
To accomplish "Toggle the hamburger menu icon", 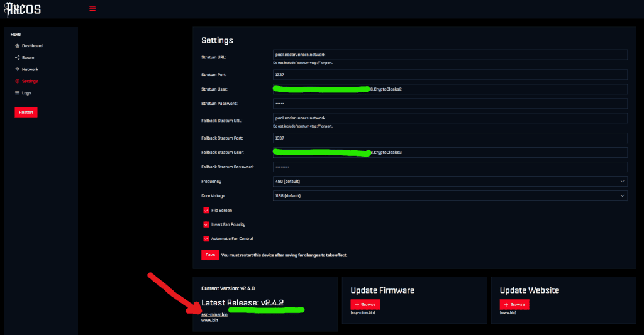I will pos(92,9).
